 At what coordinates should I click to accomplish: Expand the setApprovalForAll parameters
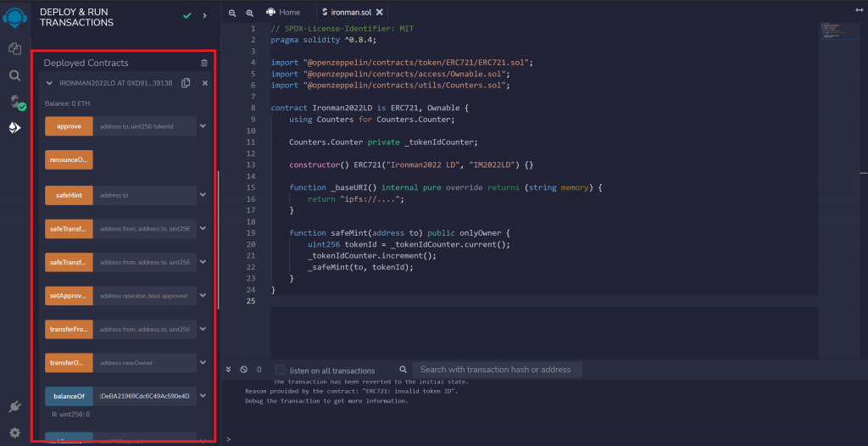203,296
